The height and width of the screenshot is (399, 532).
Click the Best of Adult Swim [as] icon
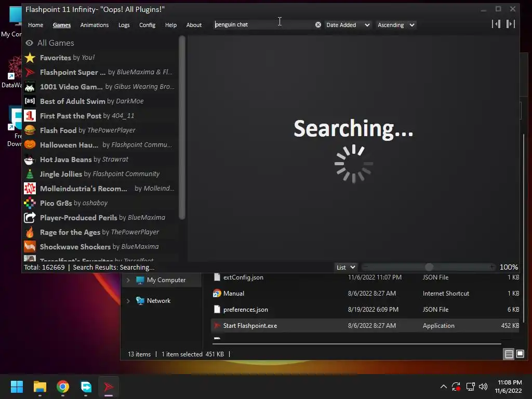(x=30, y=101)
